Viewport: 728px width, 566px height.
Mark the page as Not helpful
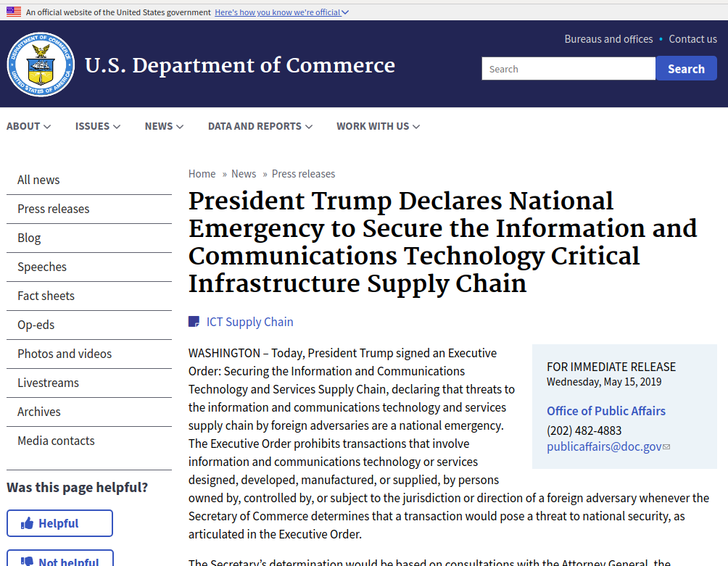(x=59, y=559)
